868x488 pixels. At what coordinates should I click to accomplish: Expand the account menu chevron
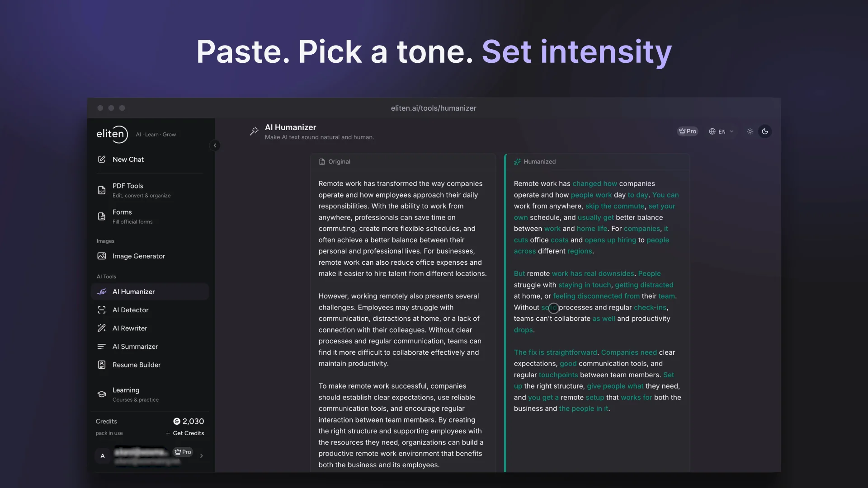[x=202, y=456]
